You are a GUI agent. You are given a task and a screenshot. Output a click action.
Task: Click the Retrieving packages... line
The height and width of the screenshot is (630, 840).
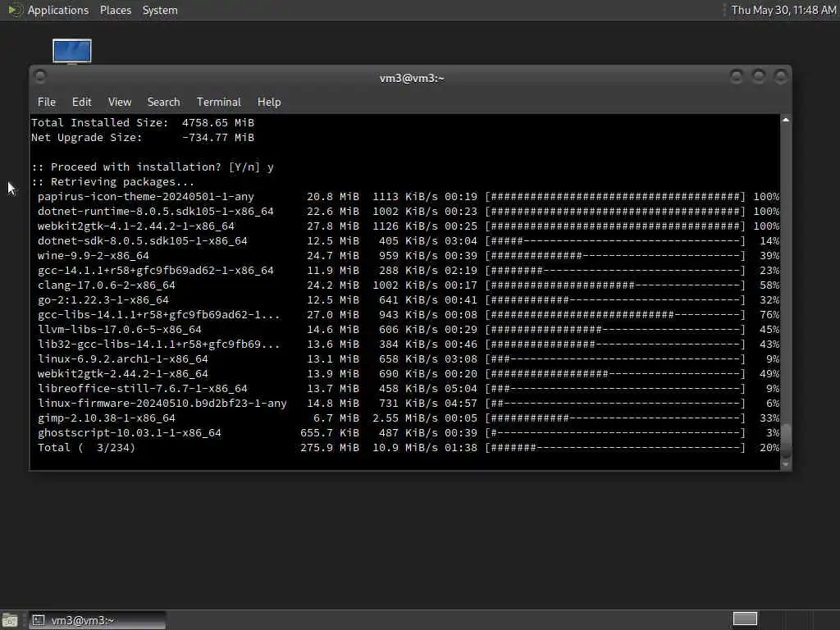tap(112, 182)
